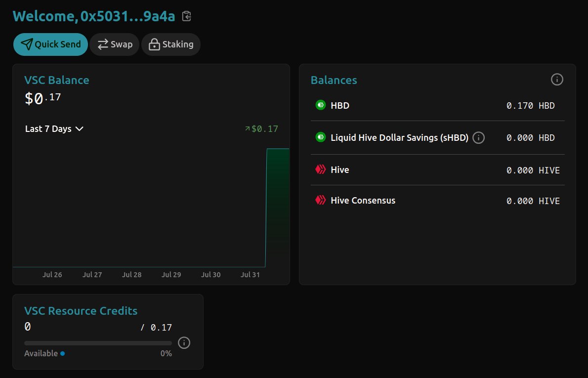588x378 pixels.
Task: Open the Staking button
Action: tap(171, 44)
